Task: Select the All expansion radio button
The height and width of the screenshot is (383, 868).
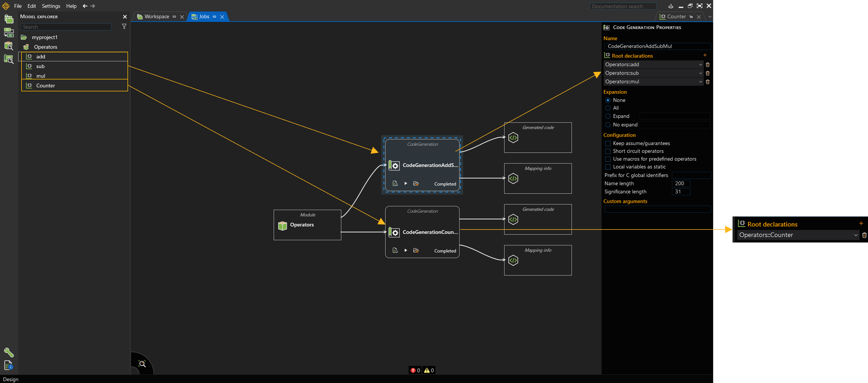Action: point(608,108)
